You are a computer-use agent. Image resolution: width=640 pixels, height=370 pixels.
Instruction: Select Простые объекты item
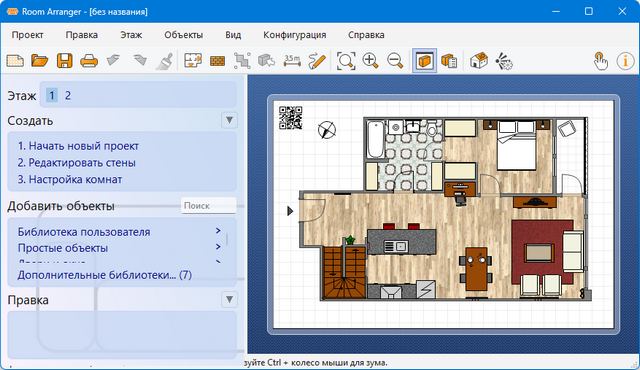click(62, 248)
